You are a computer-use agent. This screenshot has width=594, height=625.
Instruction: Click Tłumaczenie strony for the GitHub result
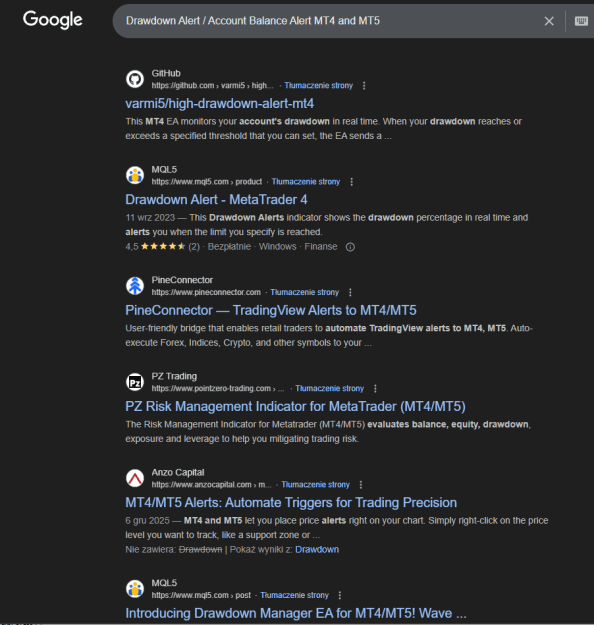pos(319,86)
